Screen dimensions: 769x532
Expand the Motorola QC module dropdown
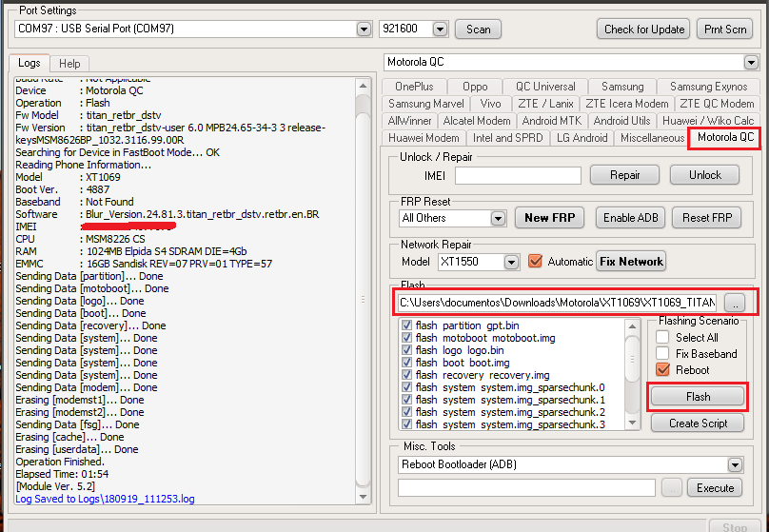point(751,62)
